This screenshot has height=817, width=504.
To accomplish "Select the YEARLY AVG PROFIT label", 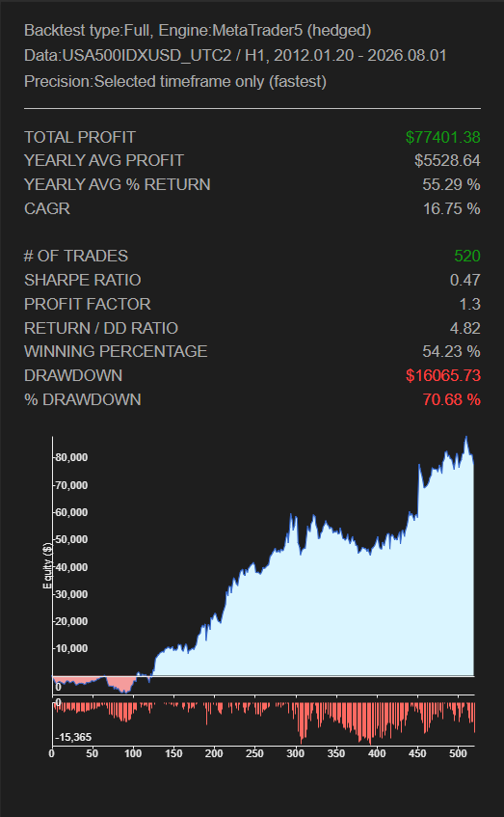I will pos(104,160).
